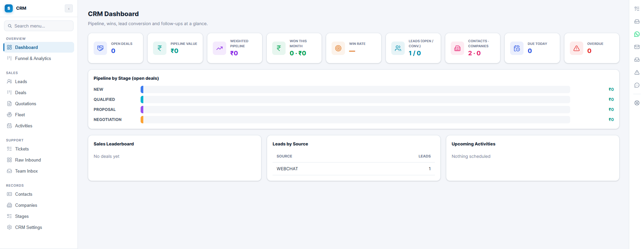This screenshot has width=644, height=249.
Task: Click the target icon on the Win Rate card
Action: pos(338,48)
